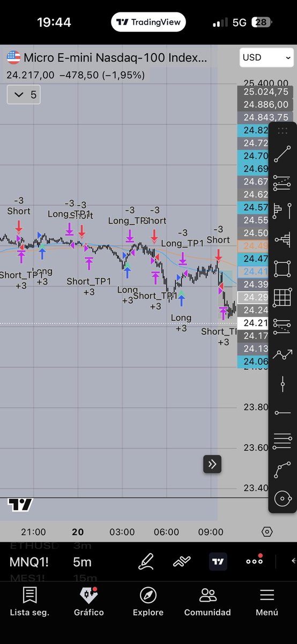Select the 24.886,00 price label
Screen dimensions: 297x644
(x=266, y=105)
